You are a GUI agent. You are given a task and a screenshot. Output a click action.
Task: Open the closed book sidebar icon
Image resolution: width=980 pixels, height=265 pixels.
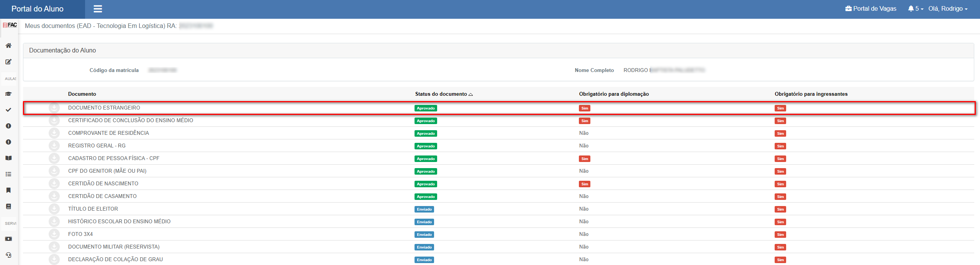(x=8, y=206)
